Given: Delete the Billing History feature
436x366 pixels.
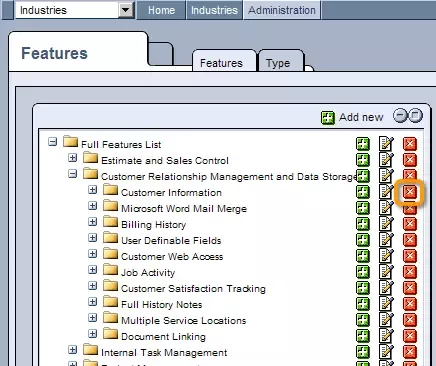Looking at the screenshot, I should coord(410,224).
